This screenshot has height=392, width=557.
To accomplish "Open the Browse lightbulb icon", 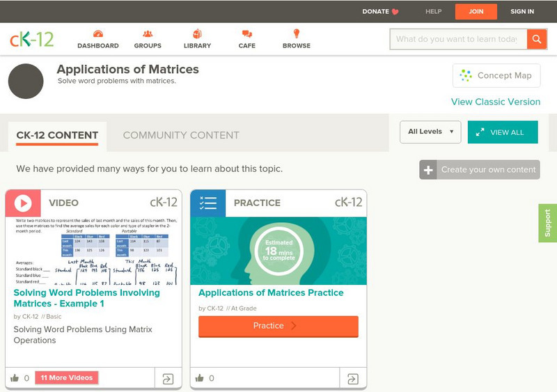I will (x=296, y=34).
